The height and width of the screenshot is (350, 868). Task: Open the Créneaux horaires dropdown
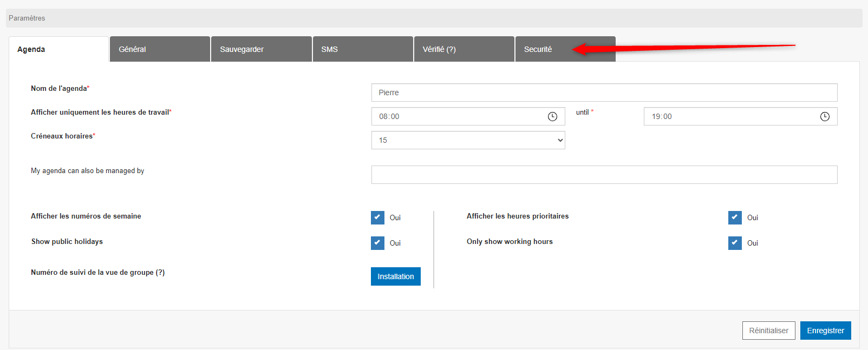pos(468,140)
